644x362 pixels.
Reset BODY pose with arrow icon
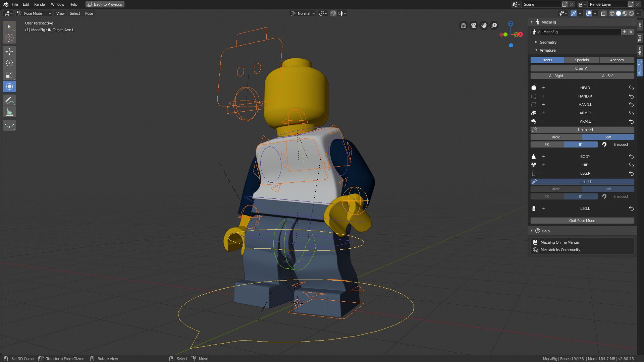631,157
